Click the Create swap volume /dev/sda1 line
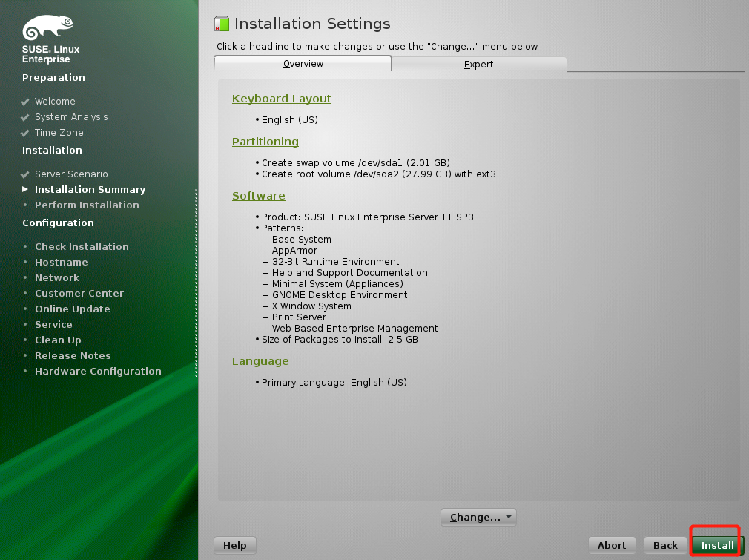This screenshot has width=749, height=560. [x=356, y=163]
